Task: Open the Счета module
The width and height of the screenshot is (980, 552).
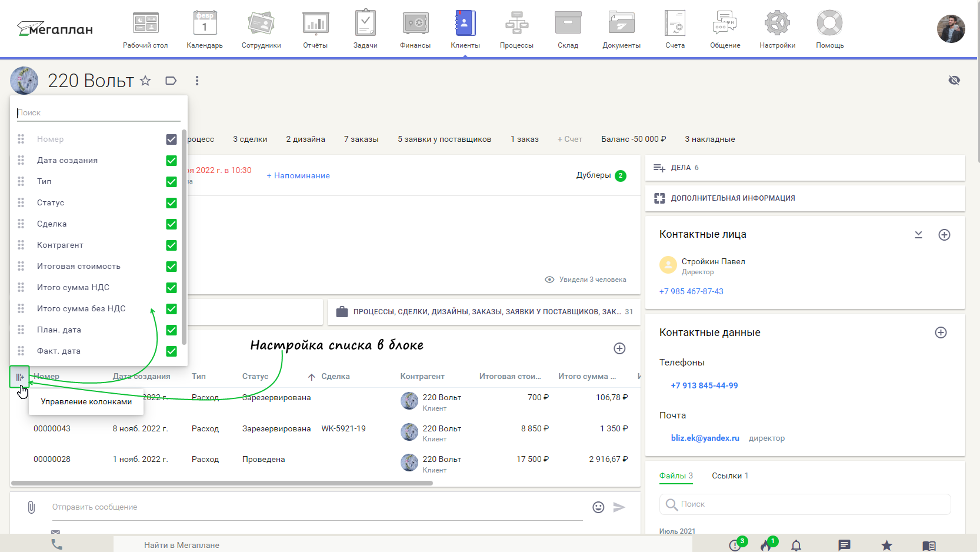Action: [x=675, y=29]
